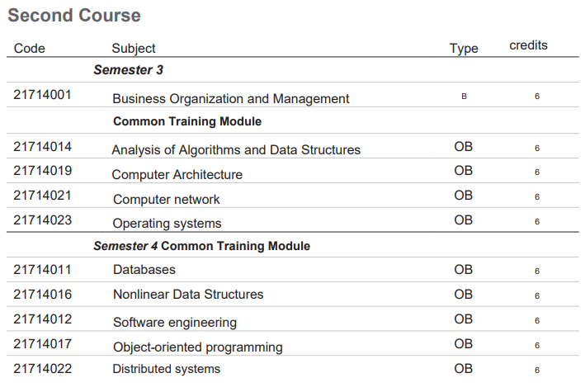Open the Distributed systems subject
This screenshot has width=585, height=392.
coord(167,369)
